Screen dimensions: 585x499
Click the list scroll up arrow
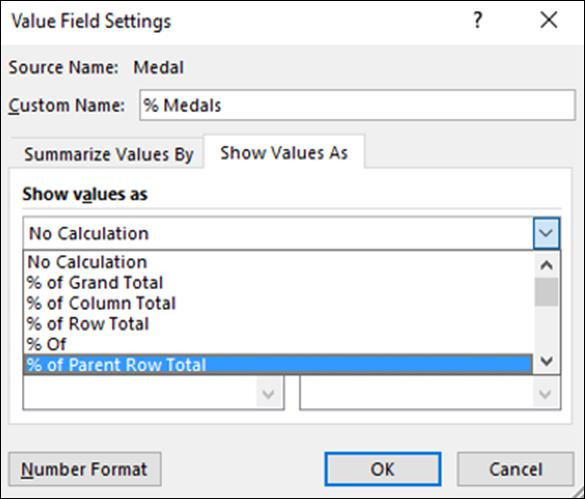point(547,265)
